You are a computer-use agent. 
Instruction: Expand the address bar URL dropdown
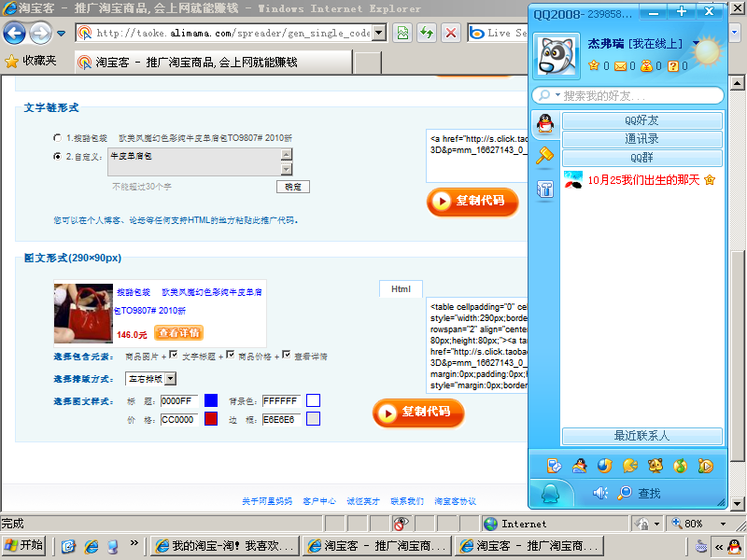coord(379,33)
